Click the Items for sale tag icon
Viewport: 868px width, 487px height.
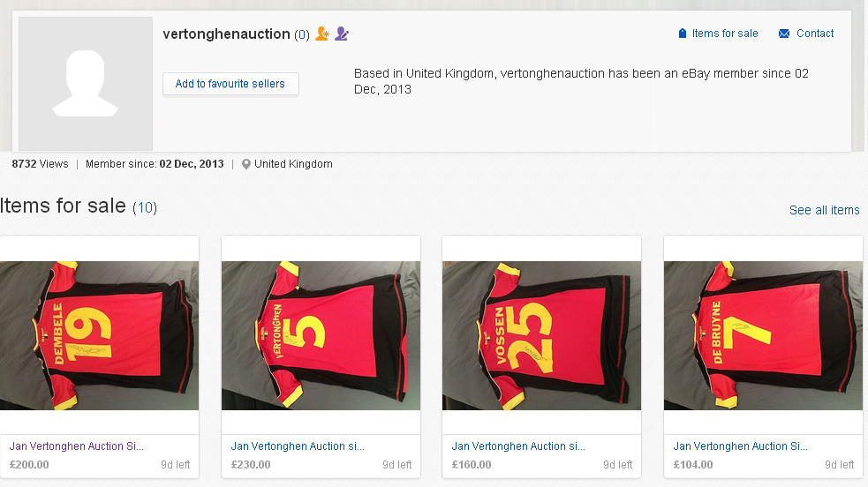pyautogui.click(x=683, y=34)
